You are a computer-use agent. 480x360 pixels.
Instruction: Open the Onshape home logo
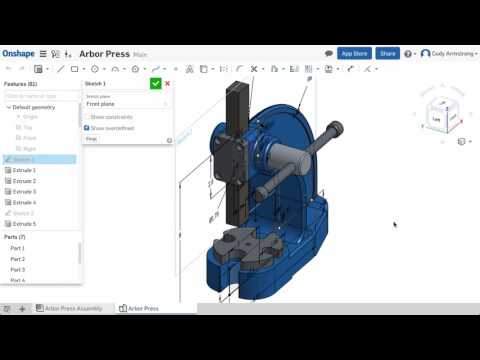click(18, 54)
